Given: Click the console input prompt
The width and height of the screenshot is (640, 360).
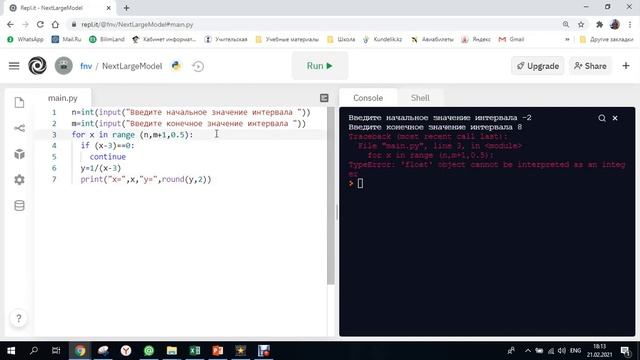Looking at the screenshot, I should tap(360, 184).
